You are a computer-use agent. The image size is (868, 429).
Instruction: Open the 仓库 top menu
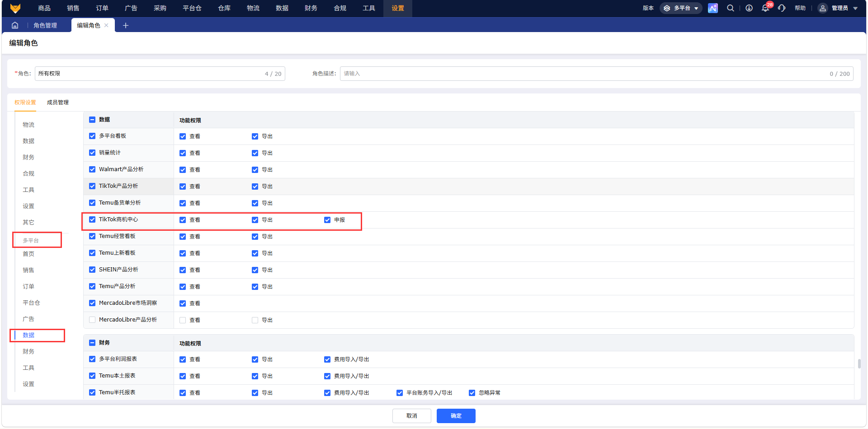click(224, 8)
